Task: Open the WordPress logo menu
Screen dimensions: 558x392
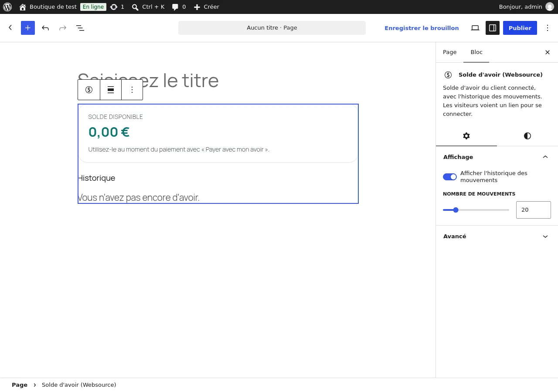Action: (7, 7)
